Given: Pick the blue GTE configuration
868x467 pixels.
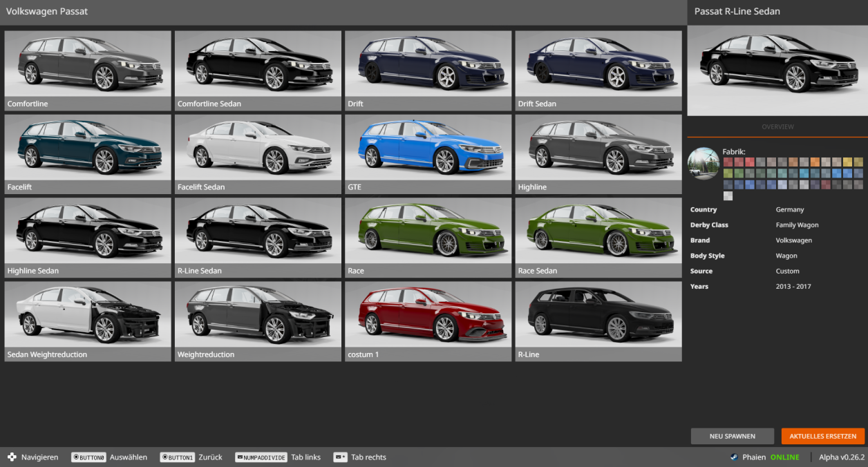Looking at the screenshot, I should (x=428, y=154).
